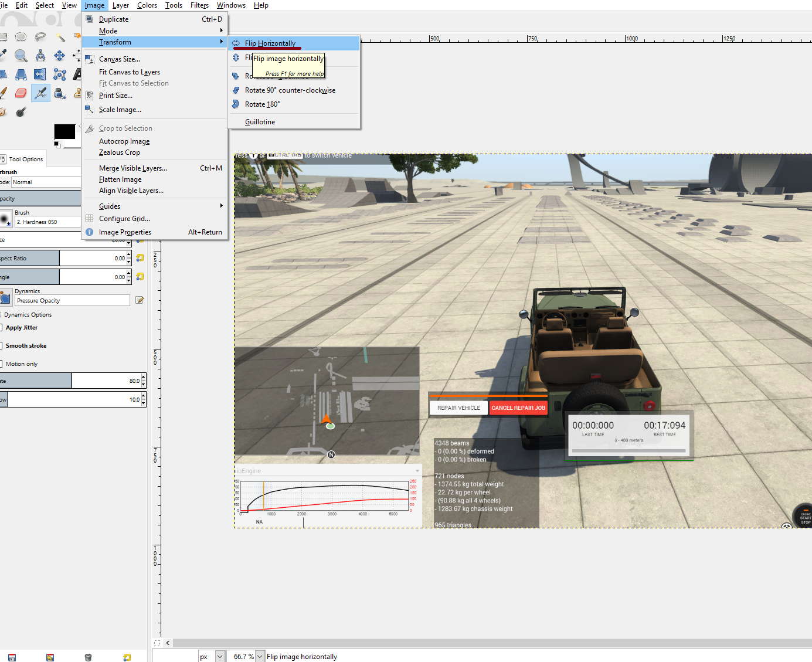Link Angle to brush native
This screenshot has width=812, height=662.
tap(140, 277)
